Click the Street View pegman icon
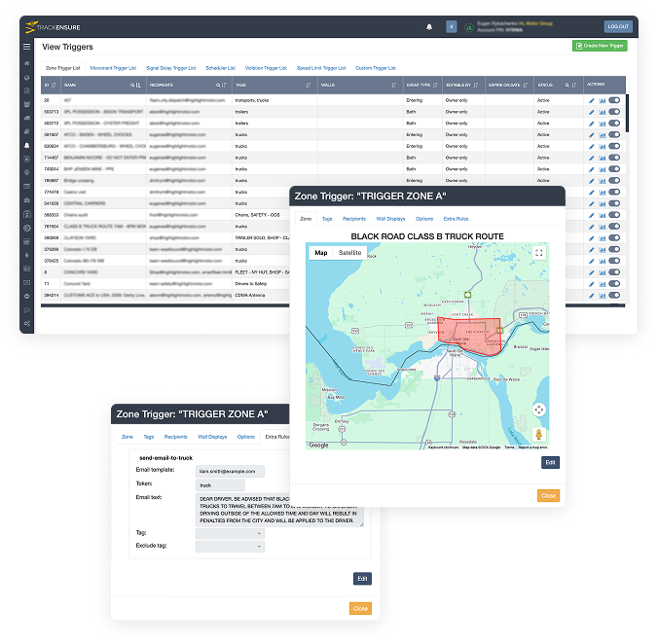 [539, 435]
